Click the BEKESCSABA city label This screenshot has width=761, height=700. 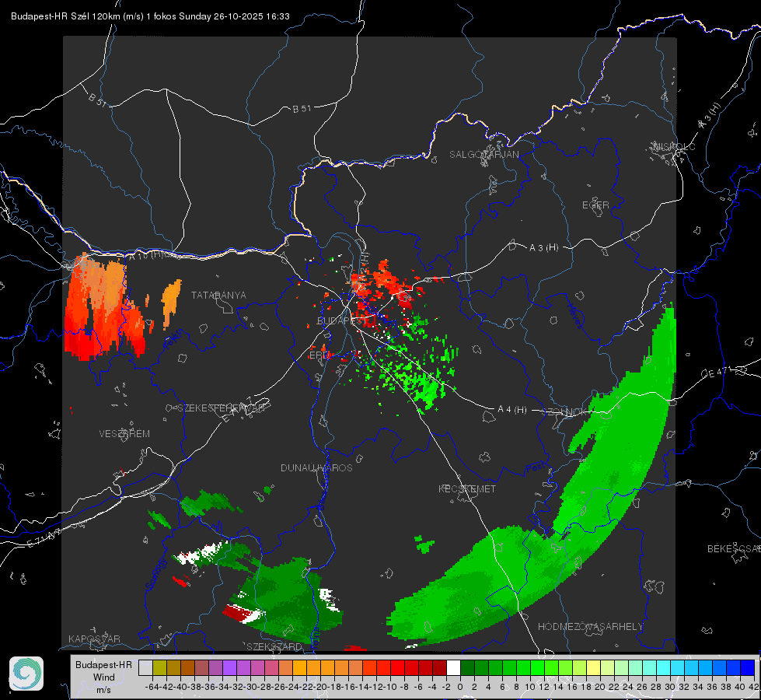[734, 549]
